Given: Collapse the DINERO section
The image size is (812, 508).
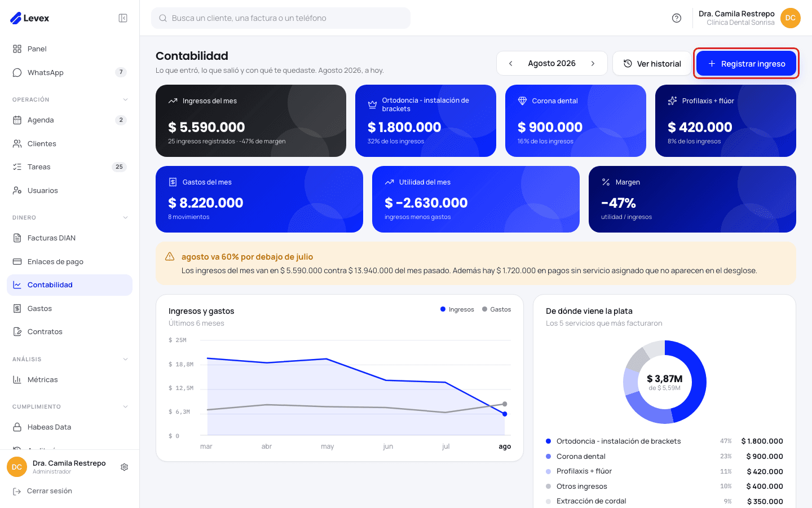Looking at the screenshot, I should (125, 218).
